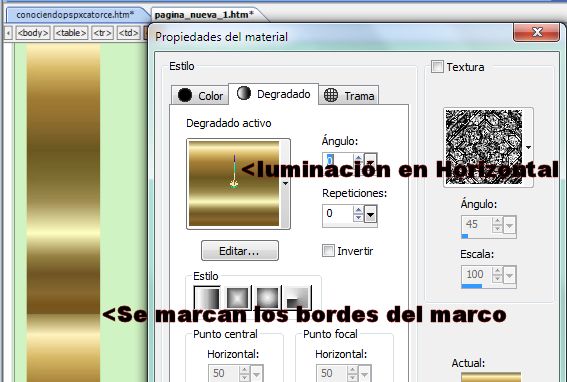Select the <td> tag in the breadcrumb
The width and height of the screenshot is (567, 382).
coord(129,33)
